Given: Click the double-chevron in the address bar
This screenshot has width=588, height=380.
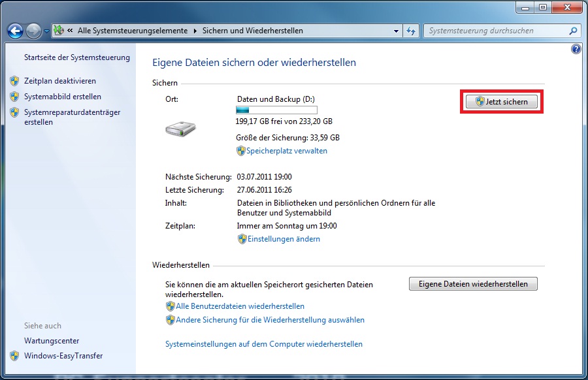Looking at the screenshot, I should pos(70,31).
